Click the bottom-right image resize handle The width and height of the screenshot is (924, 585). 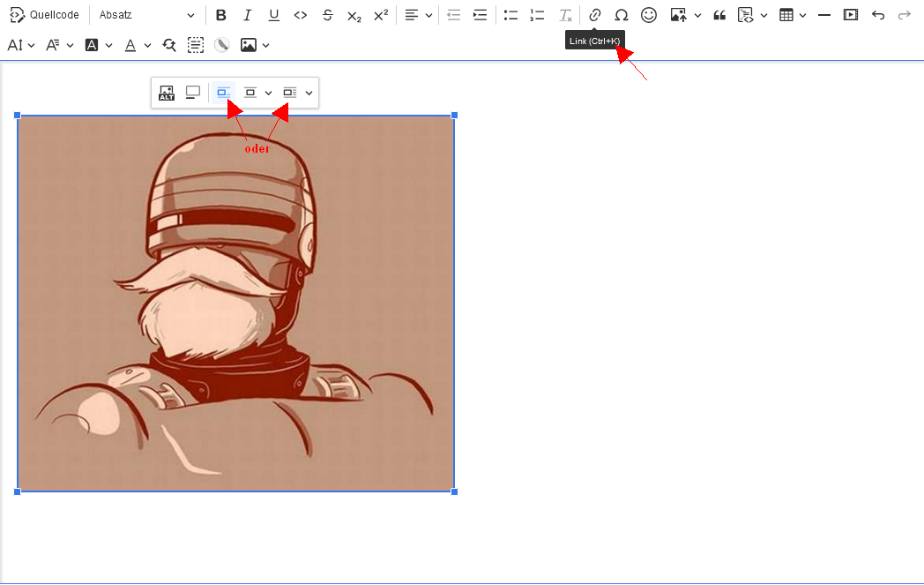(x=454, y=491)
